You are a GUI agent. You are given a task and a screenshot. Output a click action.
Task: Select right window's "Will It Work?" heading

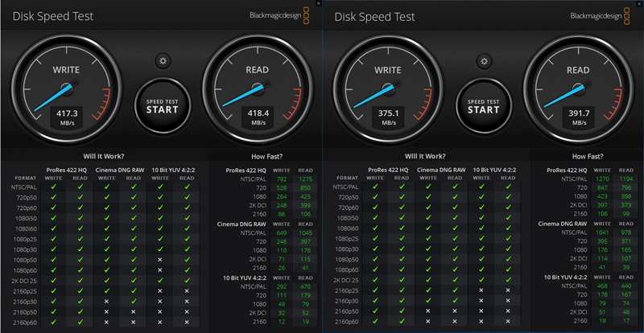click(x=426, y=156)
